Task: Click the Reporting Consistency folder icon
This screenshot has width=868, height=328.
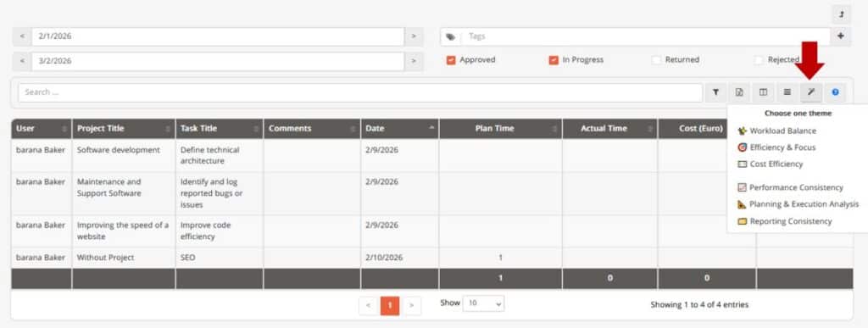Action: coord(743,221)
